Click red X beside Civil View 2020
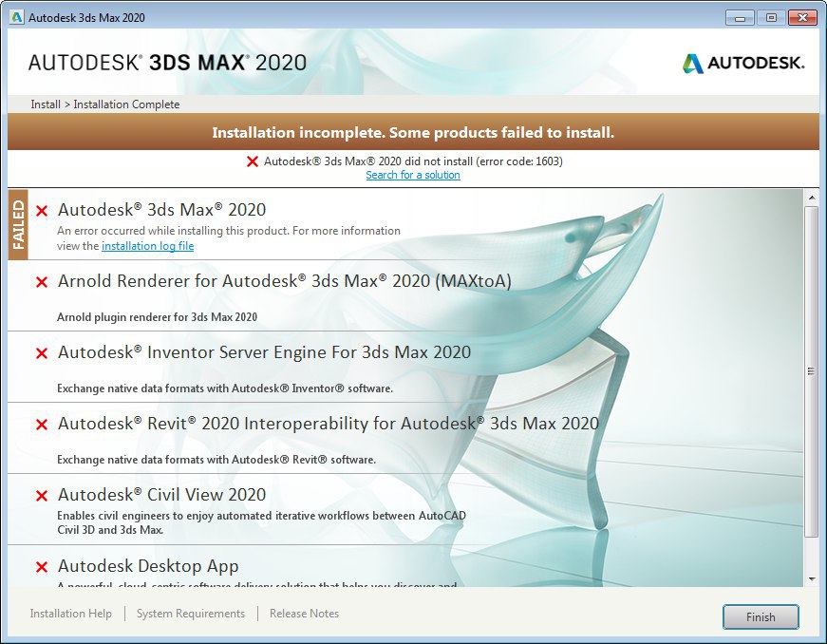 pyautogui.click(x=42, y=496)
